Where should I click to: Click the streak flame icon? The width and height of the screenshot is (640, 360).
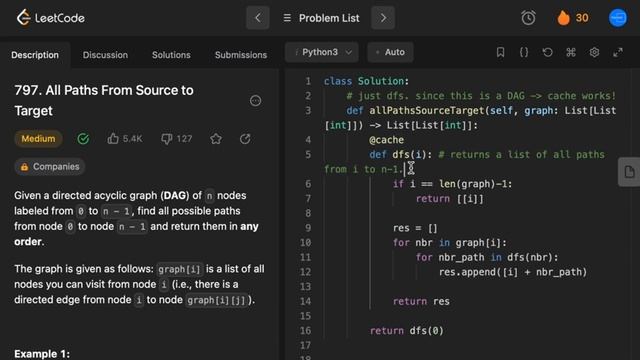point(563,18)
